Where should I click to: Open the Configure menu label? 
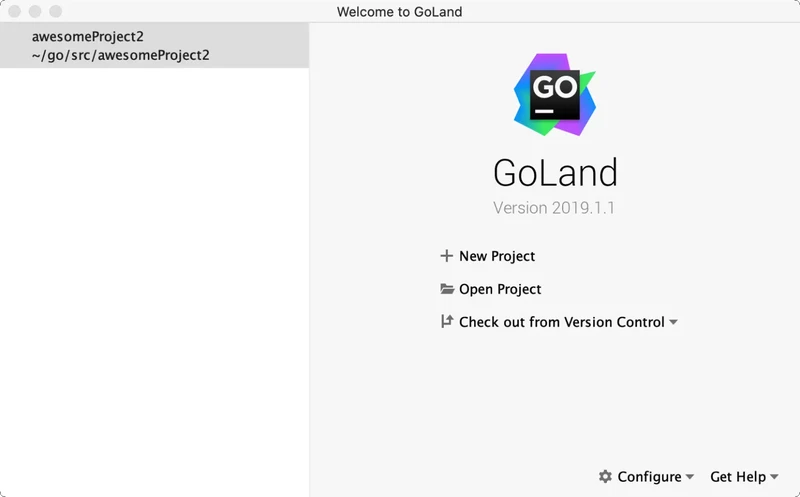[649, 477]
